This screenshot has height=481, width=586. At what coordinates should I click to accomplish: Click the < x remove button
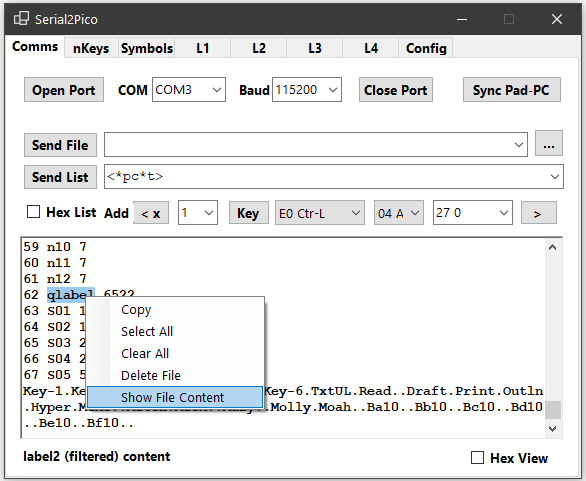pyautogui.click(x=151, y=213)
